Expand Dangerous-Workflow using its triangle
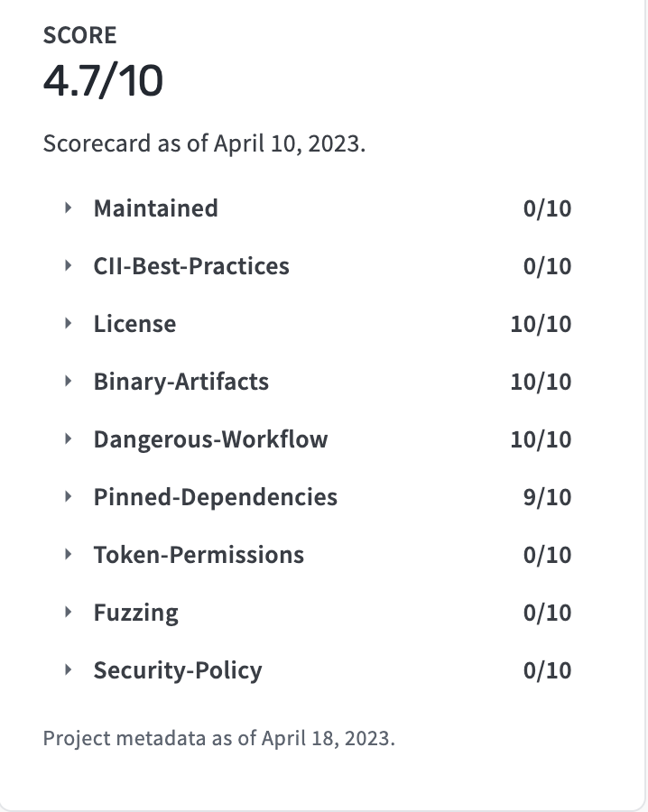648x812 pixels. 68,439
